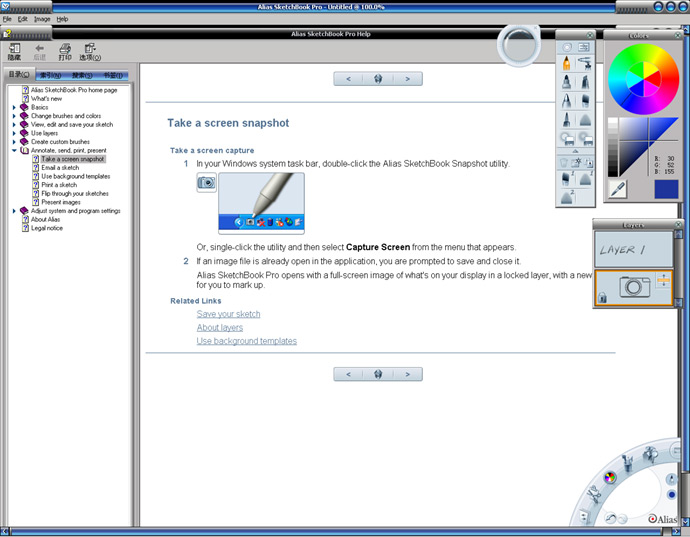
Task: Expand View, edit and save your sketch
Action: coord(14,125)
